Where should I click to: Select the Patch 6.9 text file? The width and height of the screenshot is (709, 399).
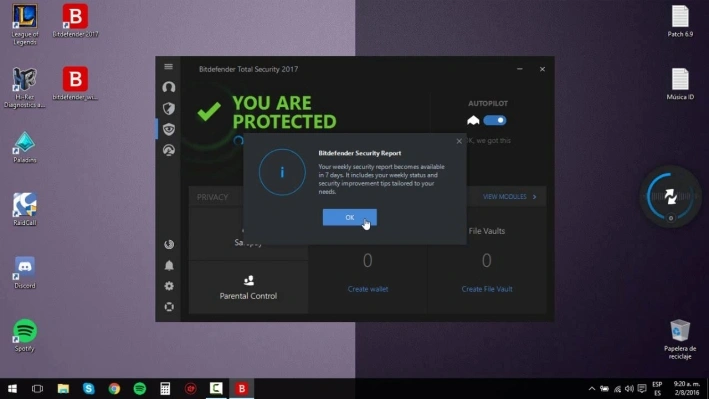click(x=680, y=21)
